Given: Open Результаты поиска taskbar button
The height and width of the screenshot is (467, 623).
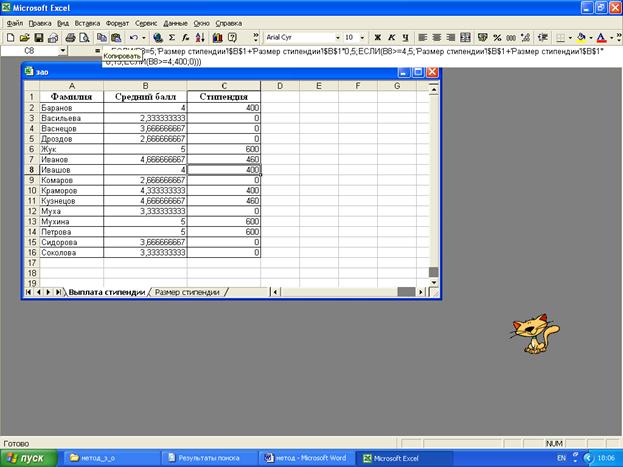Looking at the screenshot, I should tap(209, 458).
